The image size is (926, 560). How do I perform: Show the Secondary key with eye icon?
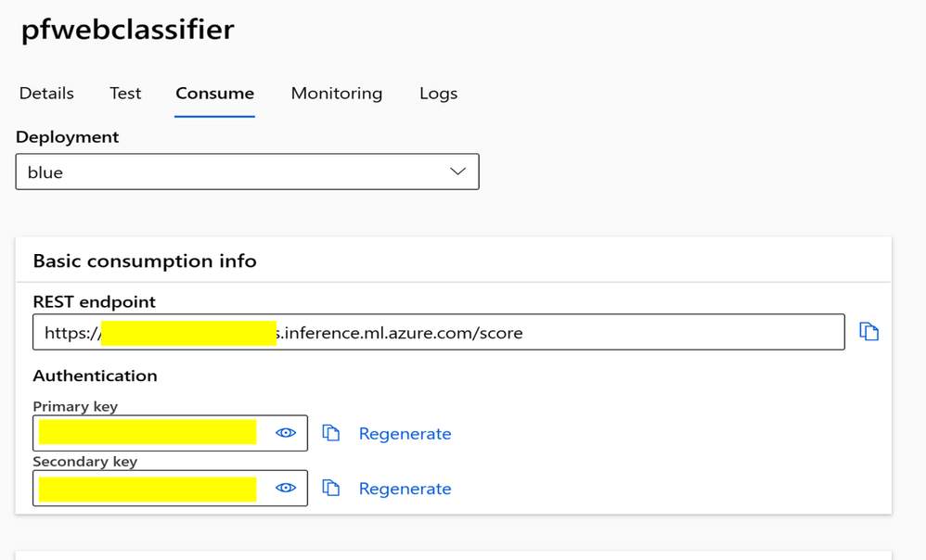286,488
